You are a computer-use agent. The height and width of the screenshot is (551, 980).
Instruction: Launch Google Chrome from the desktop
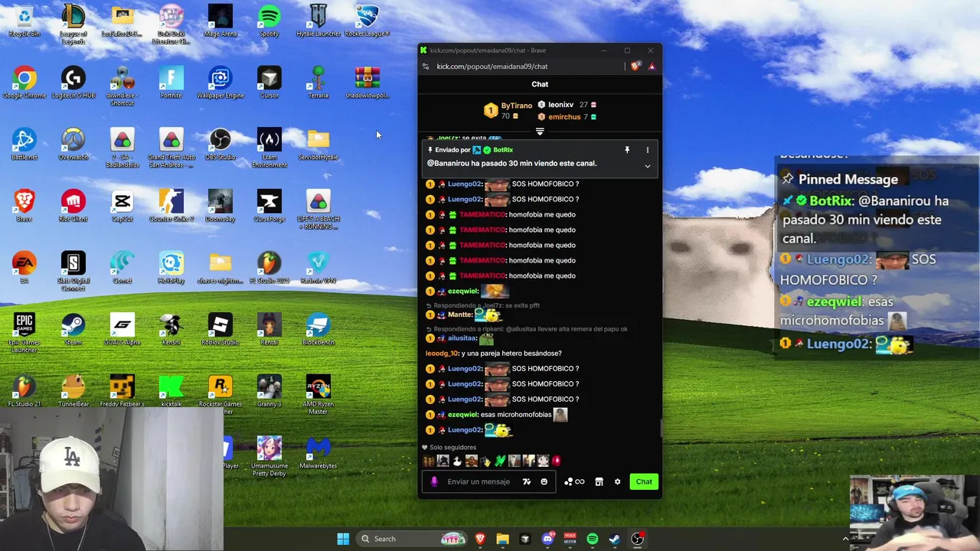click(x=24, y=83)
